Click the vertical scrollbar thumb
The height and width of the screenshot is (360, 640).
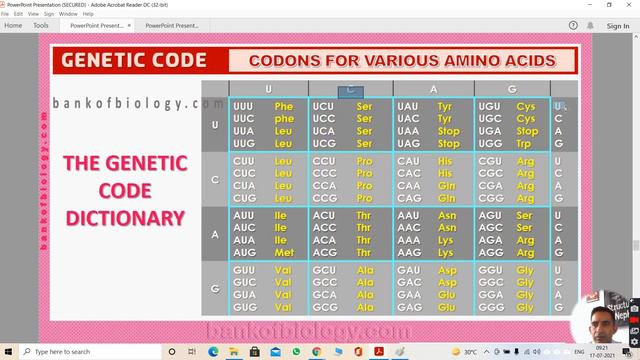[636, 245]
